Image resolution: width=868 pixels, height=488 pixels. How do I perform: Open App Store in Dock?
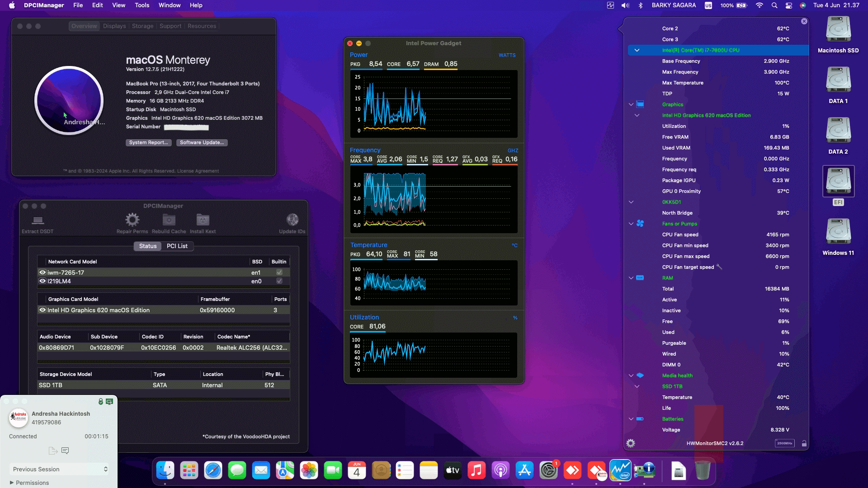(524, 471)
